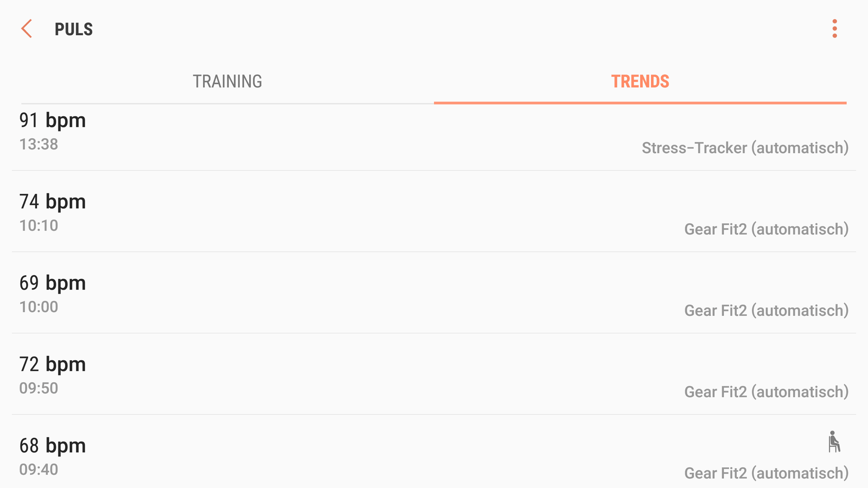Tap the 10:00 timestamp
868x488 pixels.
(39, 307)
